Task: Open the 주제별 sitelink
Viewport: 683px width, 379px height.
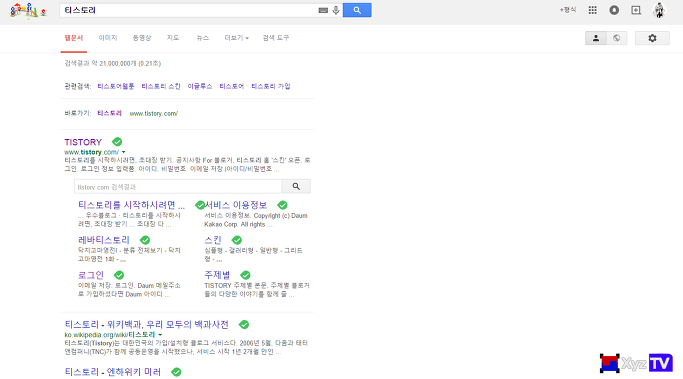Action: tap(217, 275)
